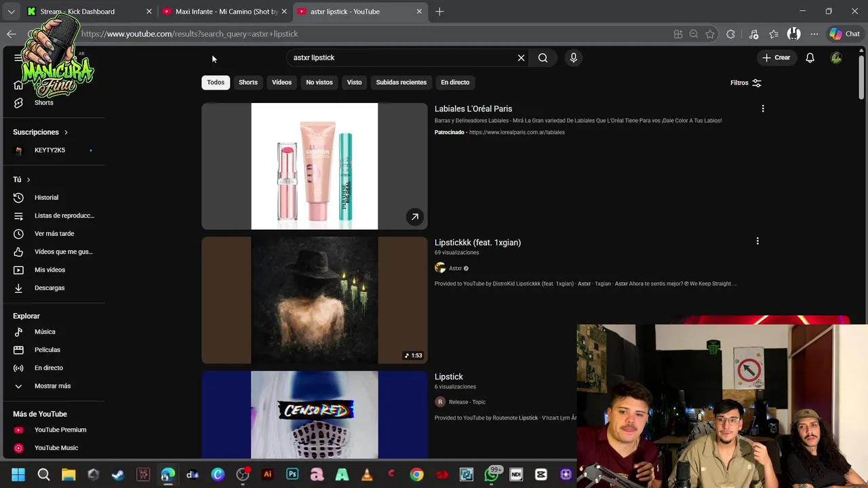The height and width of the screenshot is (488, 868).
Task: Expand the Tú section chevron
Action: [28, 180]
